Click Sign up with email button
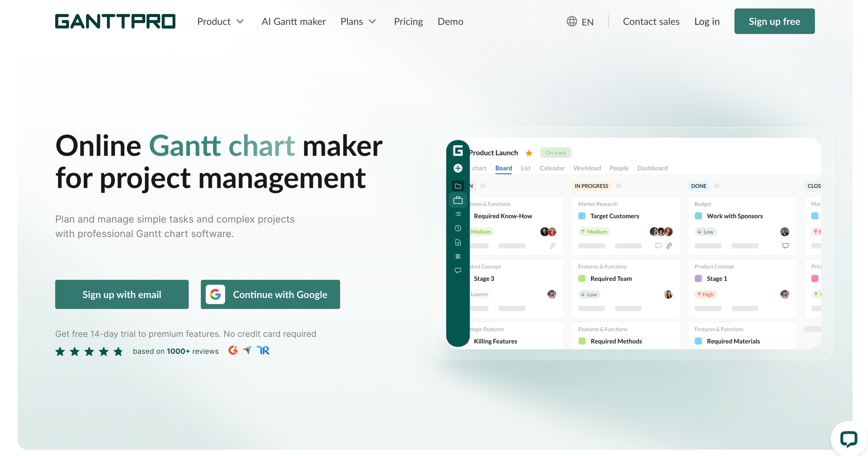Screen dimensions: 868x456 [122, 294]
